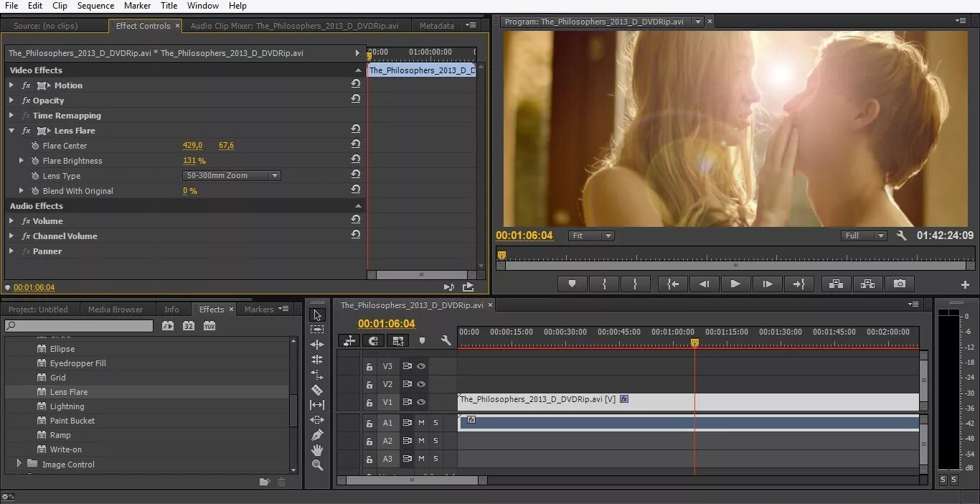Toggle lock on track V2
Image resolution: width=980 pixels, height=504 pixels.
tap(369, 385)
